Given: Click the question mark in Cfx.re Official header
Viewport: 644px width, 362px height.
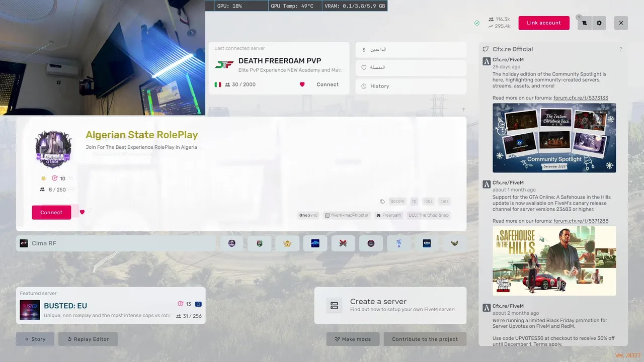Looking at the screenshot, I should click(x=621, y=49).
